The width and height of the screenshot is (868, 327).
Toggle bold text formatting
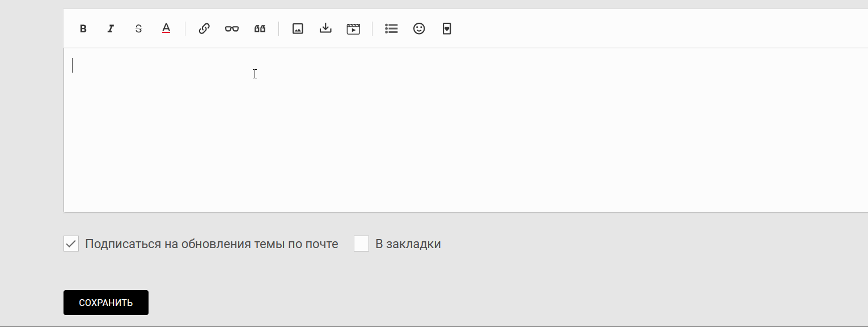[x=83, y=29]
